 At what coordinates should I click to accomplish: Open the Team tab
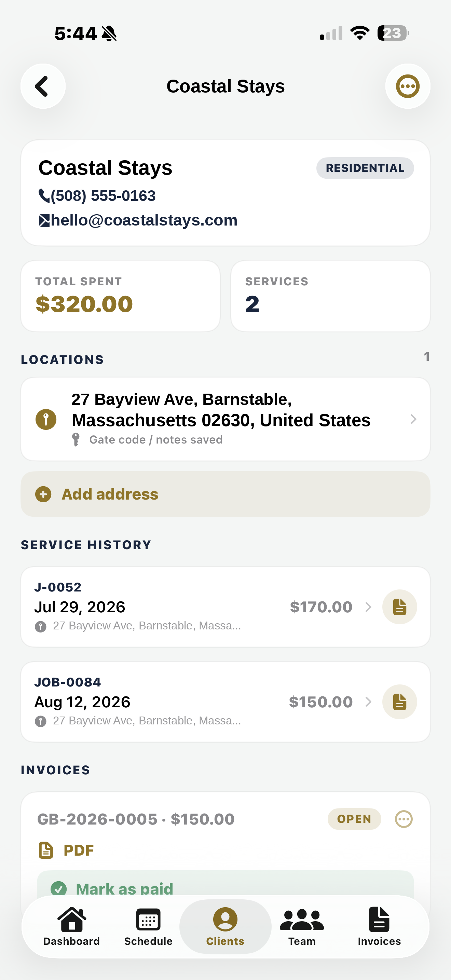click(302, 927)
